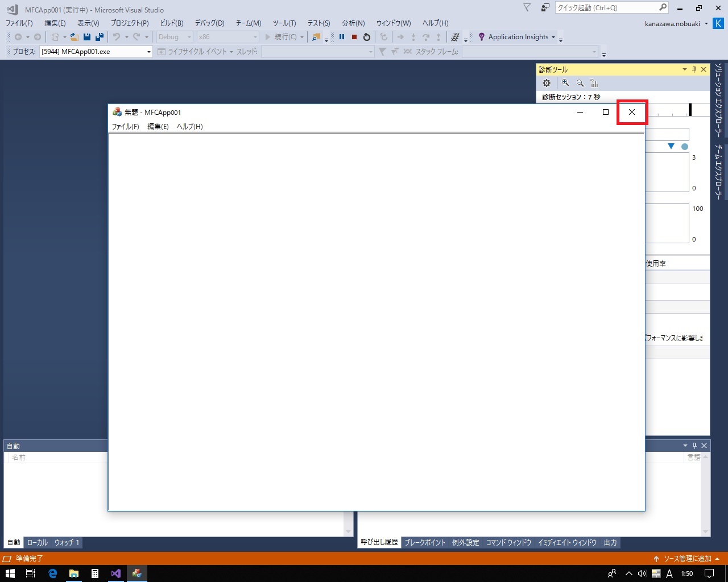
Task: Open ファイル(F) menu in MFCApp001 window
Action: point(126,127)
